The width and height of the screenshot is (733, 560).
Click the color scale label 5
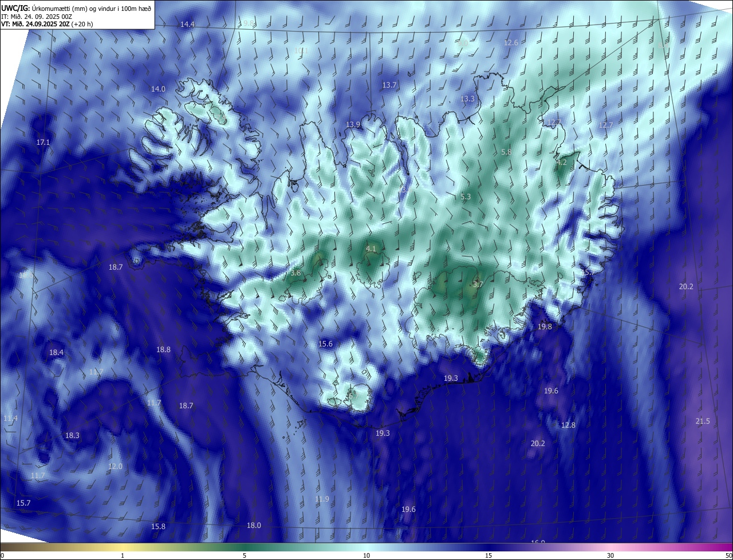point(245,555)
